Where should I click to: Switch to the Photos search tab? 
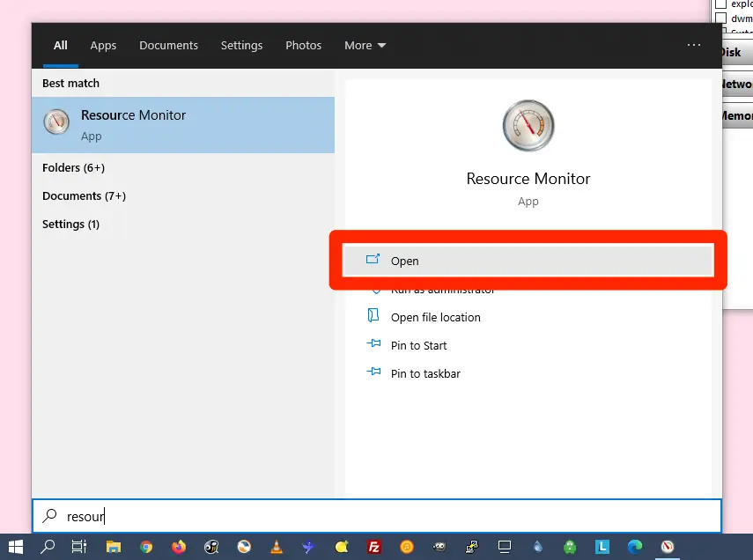pyautogui.click(x=303, y=46)
